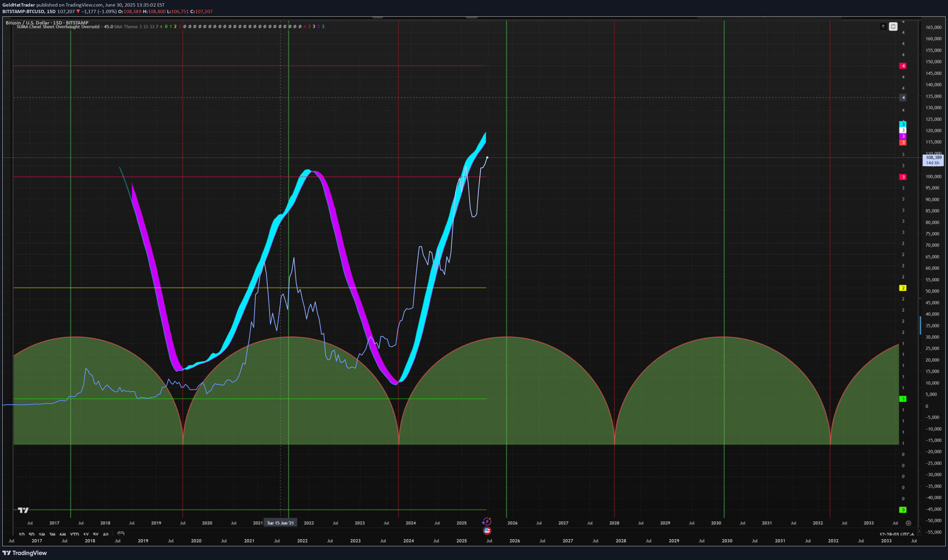
Task: Click the 12:28:03 UTC-6 timezone clock
Action: click(x=896, y=534)
